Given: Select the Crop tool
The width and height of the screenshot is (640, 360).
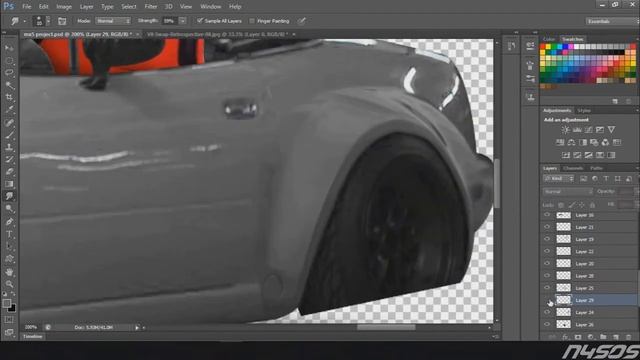Looking at the screenshot, I should coord(9,98).
